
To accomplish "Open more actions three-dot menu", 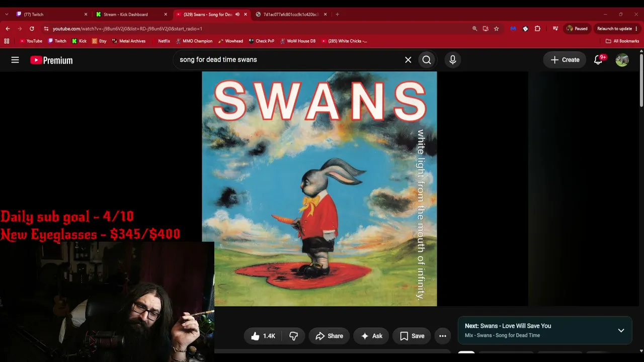I will 443,336.
